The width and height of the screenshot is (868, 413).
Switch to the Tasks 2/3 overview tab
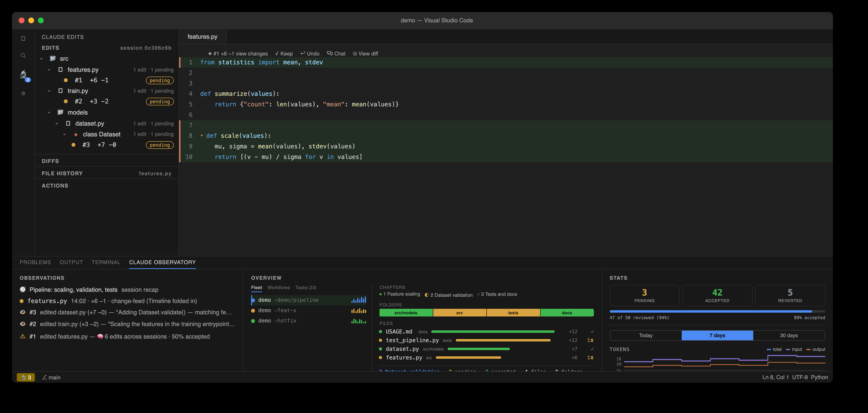point(306,287)
